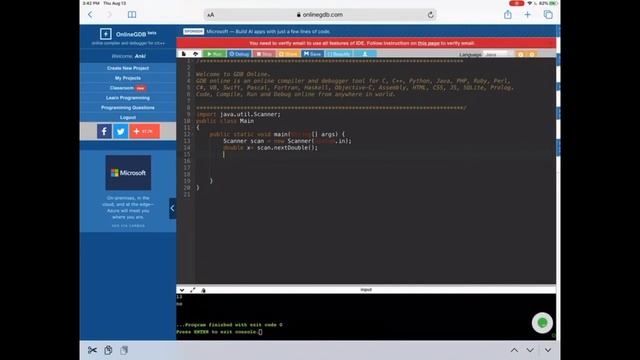Show all Safari tabs icon

pos(548,15)
